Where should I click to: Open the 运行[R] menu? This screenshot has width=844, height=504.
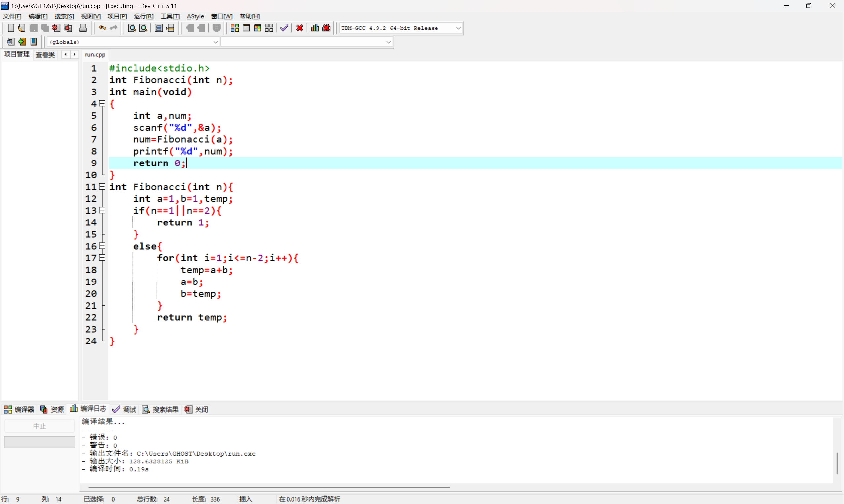tap(143, 16)
